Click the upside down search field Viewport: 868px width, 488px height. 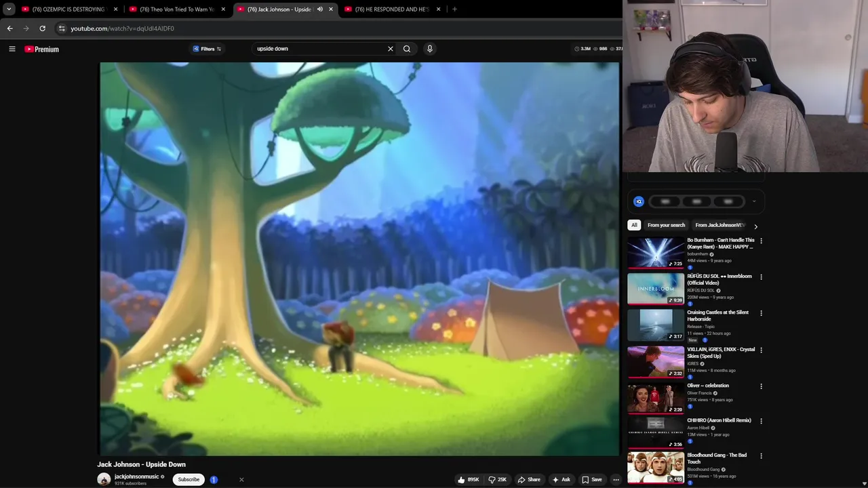[319, 49]
